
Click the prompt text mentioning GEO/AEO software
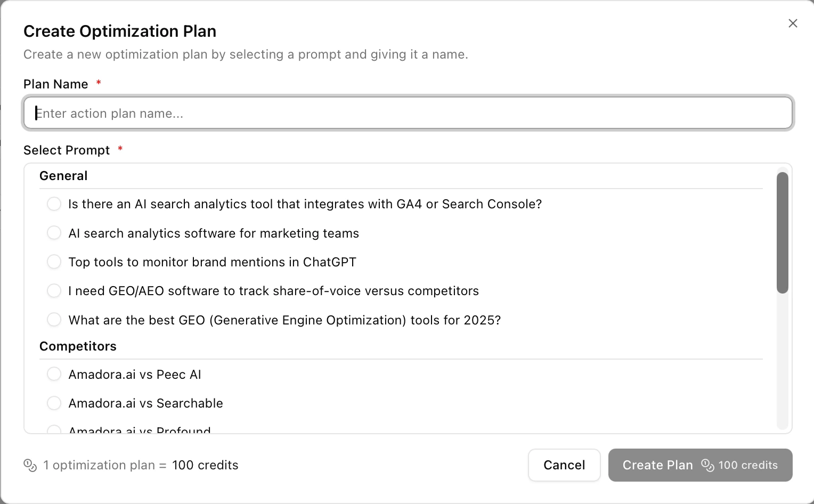[x=273, y=291]
